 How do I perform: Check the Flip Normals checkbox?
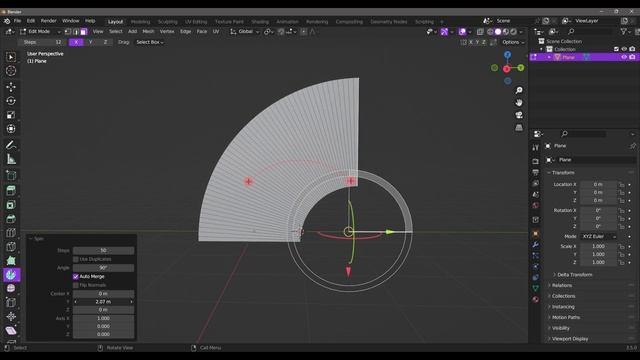76,285
